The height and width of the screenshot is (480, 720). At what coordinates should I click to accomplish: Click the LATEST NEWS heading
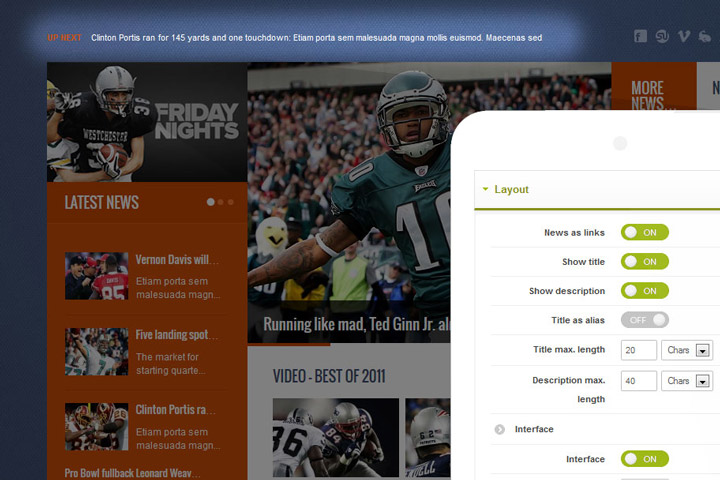coord(101,203)
